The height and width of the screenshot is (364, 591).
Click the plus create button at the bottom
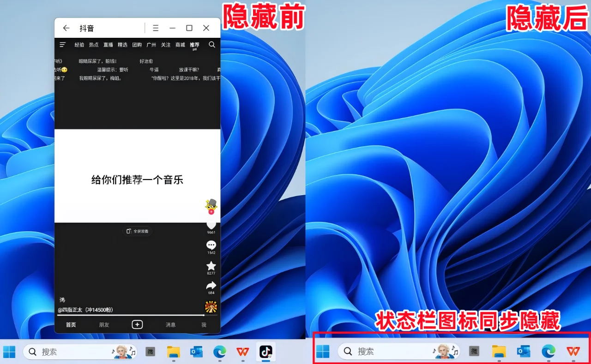[x=137, y=324]
